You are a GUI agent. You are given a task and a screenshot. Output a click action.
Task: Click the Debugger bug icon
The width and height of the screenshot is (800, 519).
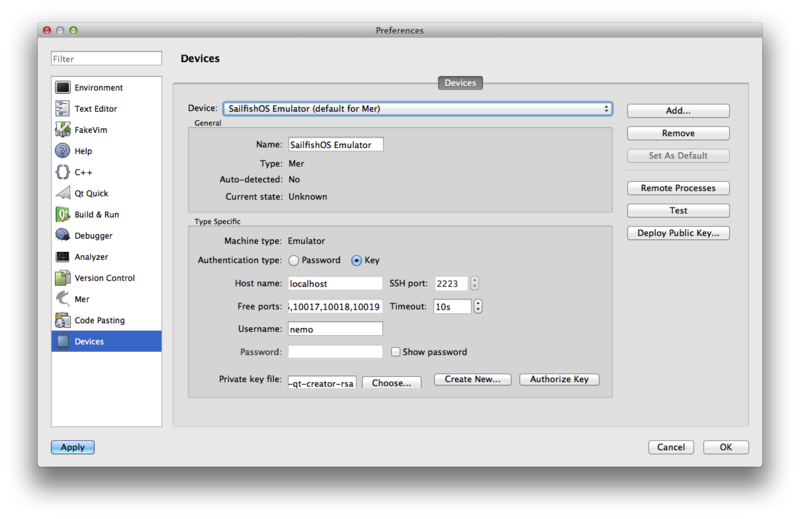click(63, 235)
